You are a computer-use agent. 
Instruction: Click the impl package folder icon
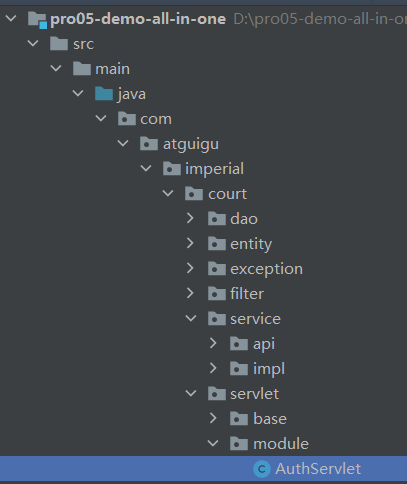pyautogui.click(x=239, y=369)
